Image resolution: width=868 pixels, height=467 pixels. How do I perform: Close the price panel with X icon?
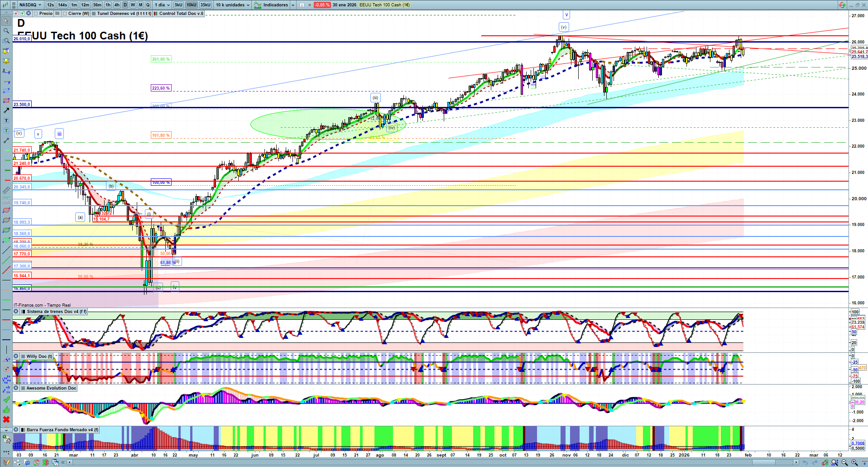pyautogui.click(x=28, y=14)
